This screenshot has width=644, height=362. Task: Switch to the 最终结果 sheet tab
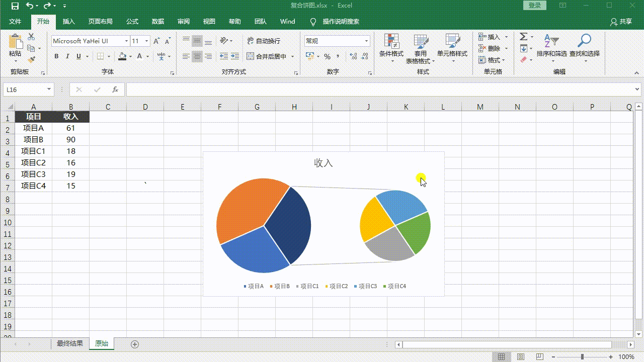coord(70,344)
